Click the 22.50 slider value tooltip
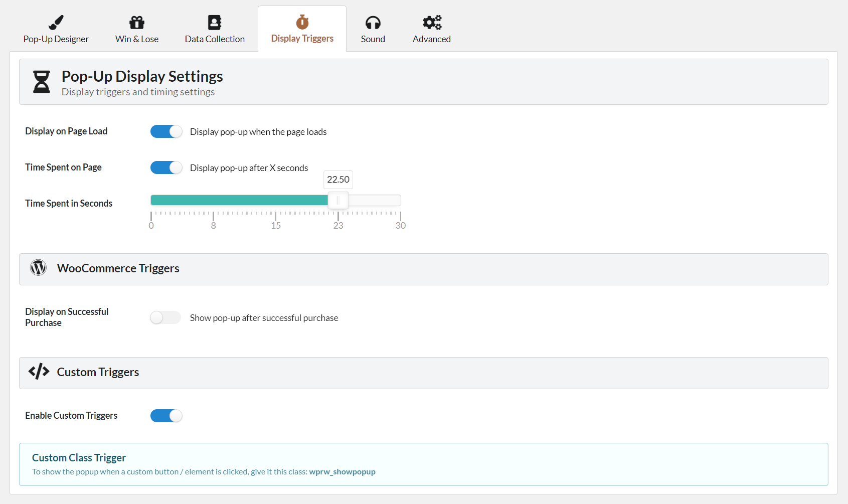The image size is (848, 504). pos(338,180)
